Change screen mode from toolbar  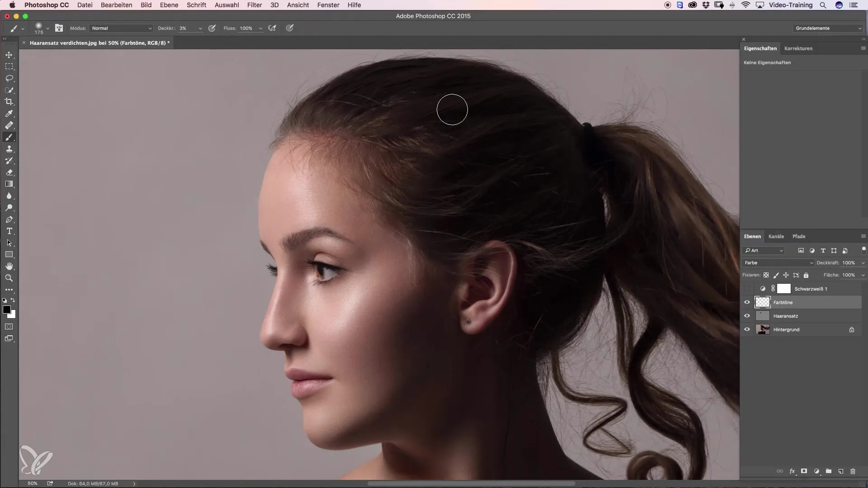tap(9, 338)
